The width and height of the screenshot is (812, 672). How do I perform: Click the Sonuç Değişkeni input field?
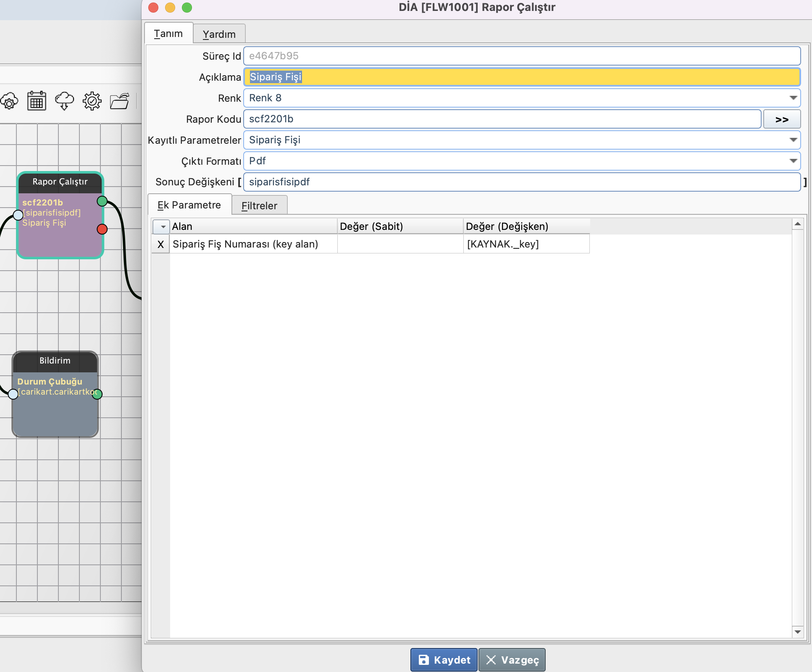[521, 182]
